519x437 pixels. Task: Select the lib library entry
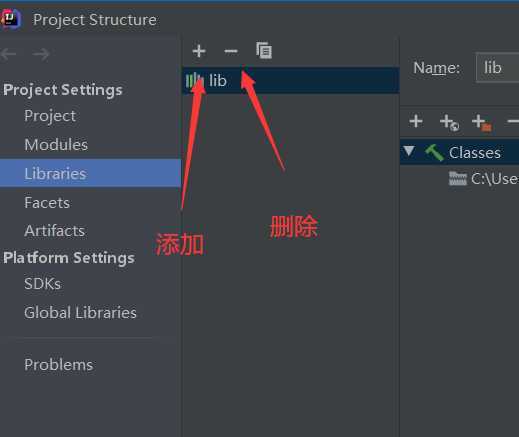pos(291,80)
